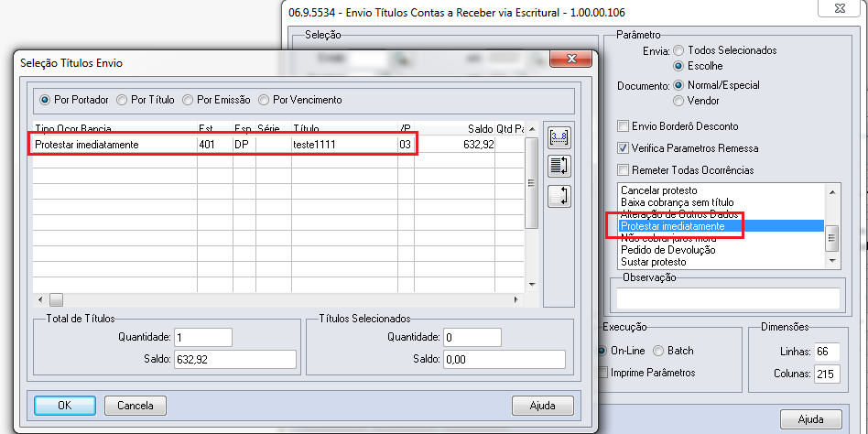Click the DP Esp cell
This screenshot has width=868, height=434.
coord(244,145)
